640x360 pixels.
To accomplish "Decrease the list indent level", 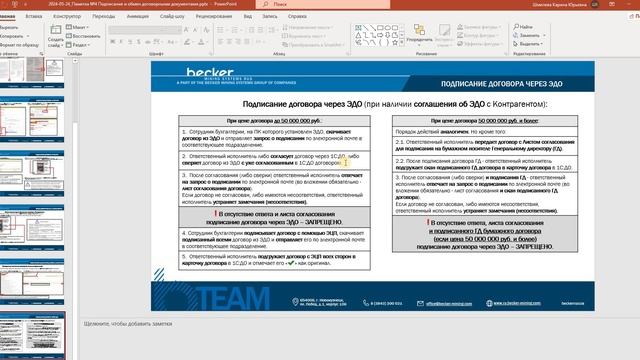I will [251, 30].
